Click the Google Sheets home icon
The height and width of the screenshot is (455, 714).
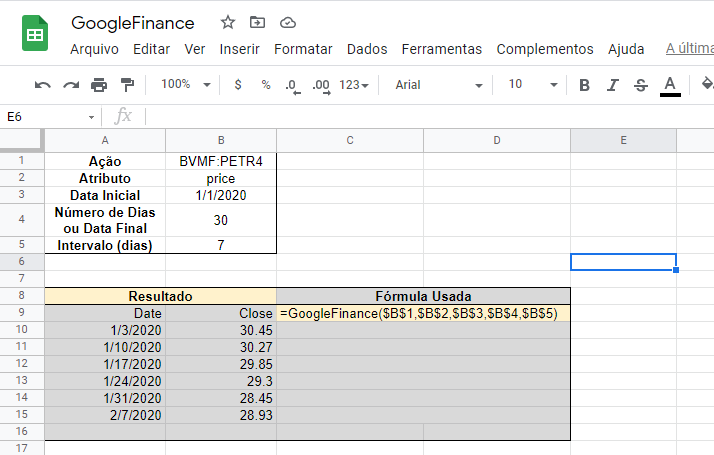35,33
